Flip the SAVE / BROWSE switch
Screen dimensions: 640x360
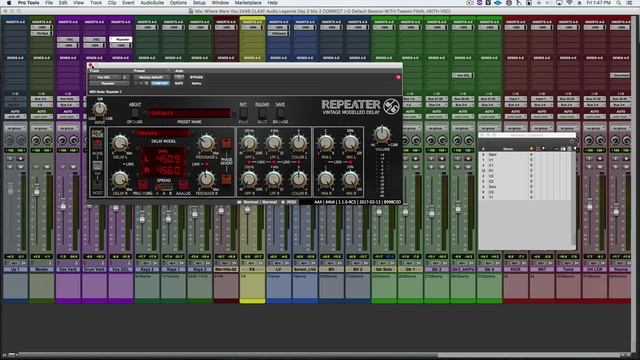click(280, 113)
